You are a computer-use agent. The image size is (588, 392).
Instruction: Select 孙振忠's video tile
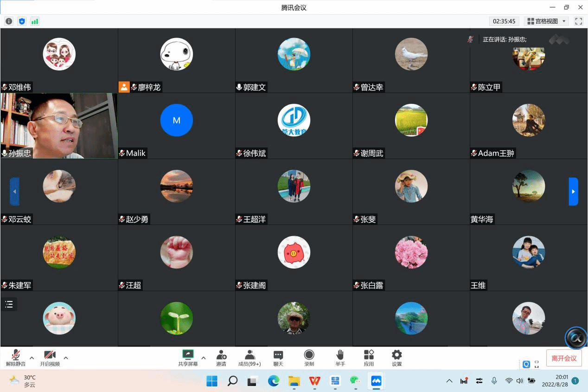(59, 126)
